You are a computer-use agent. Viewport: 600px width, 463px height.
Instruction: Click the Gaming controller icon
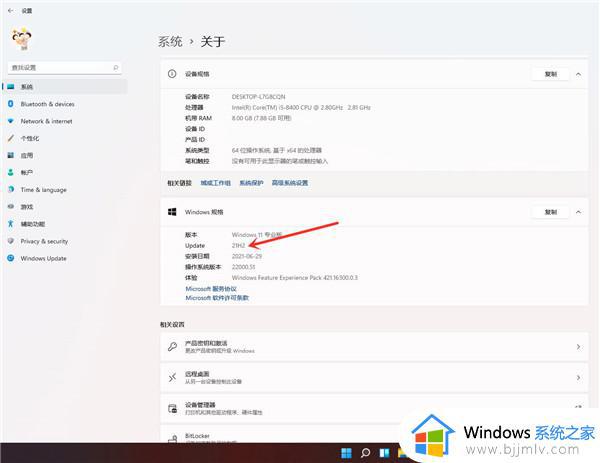(11, 207)
